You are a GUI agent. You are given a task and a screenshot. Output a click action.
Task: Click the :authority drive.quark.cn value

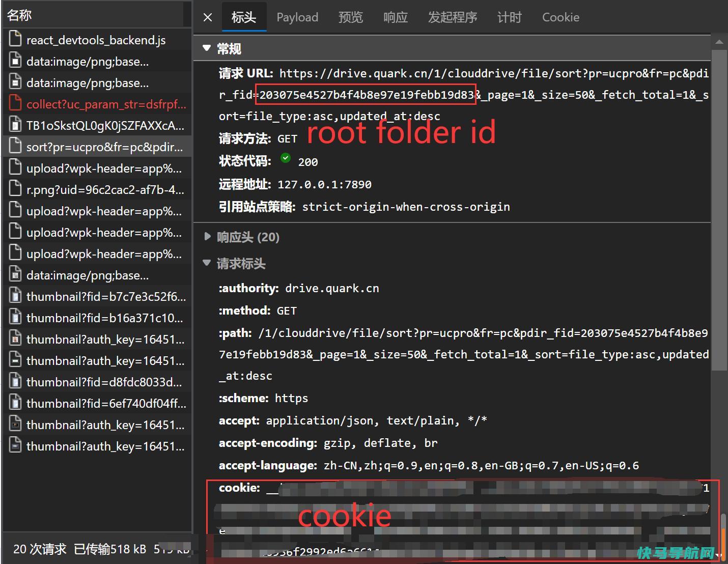click(332, 288)
